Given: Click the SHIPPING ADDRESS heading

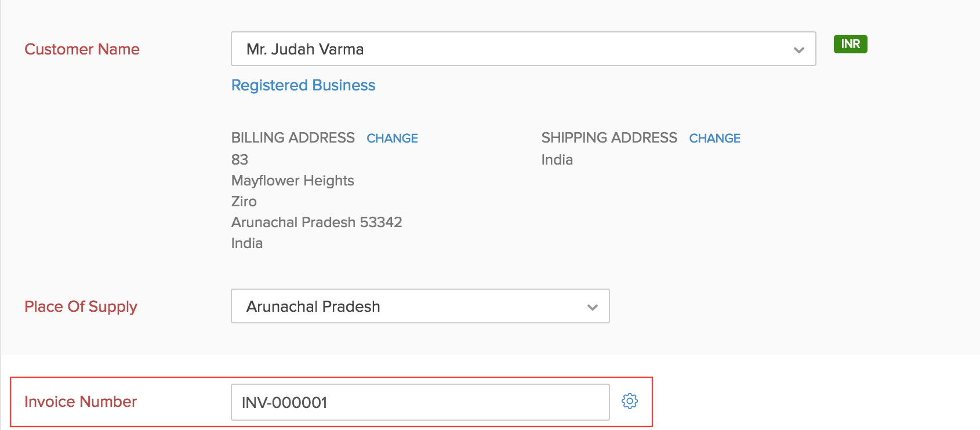Looking at the screenshot, I should point(609,137).
